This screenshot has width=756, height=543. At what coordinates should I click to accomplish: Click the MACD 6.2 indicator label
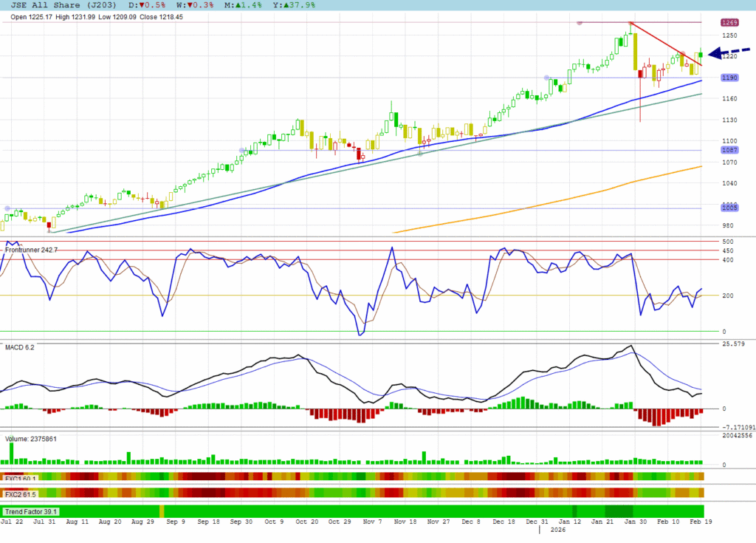19,346
